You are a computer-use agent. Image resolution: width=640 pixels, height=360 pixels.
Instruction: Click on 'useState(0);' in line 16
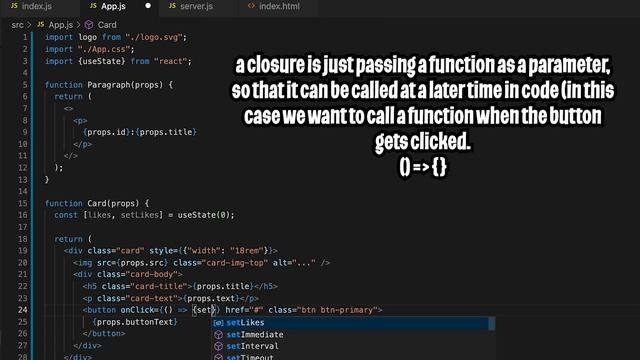point(206,215)
